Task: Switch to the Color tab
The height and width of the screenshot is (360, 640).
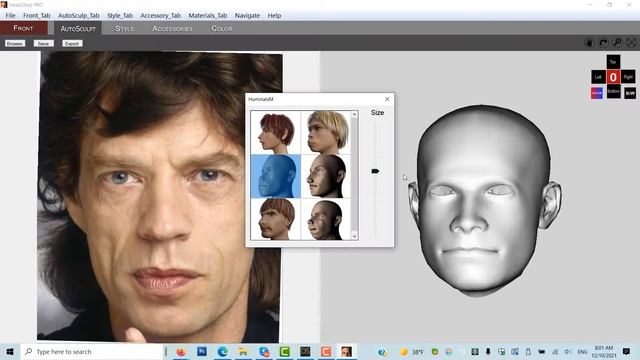Action: [x=222, y=29]
